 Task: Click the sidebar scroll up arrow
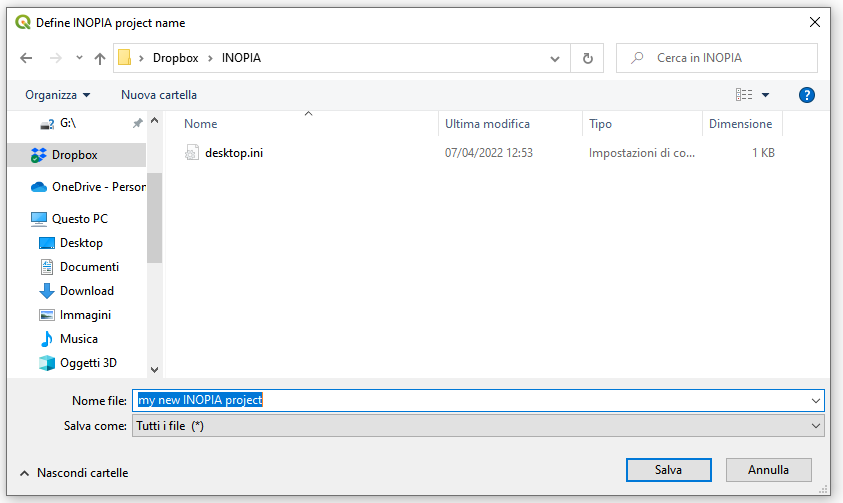tap(154, 121)
